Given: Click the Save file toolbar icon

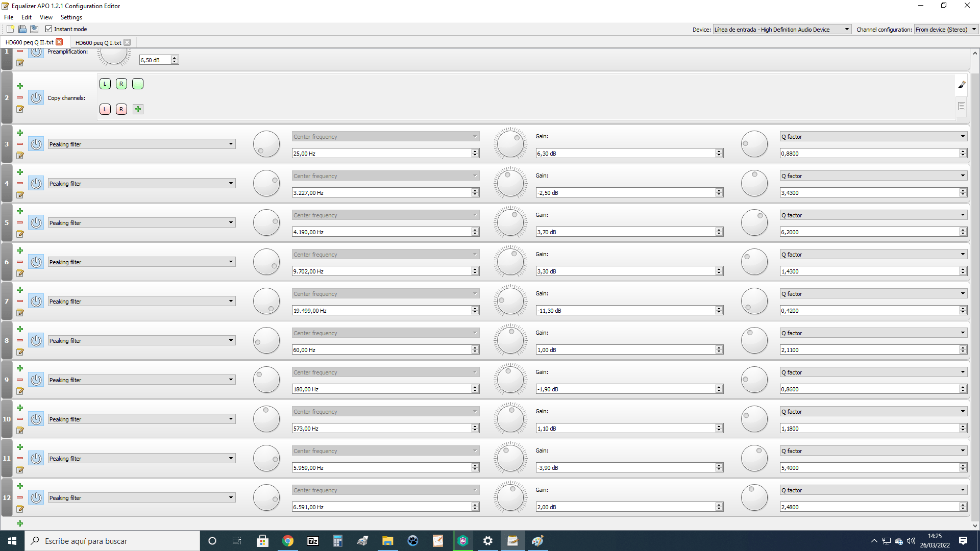Looking at the screenshot, I should tap(34, 29).
